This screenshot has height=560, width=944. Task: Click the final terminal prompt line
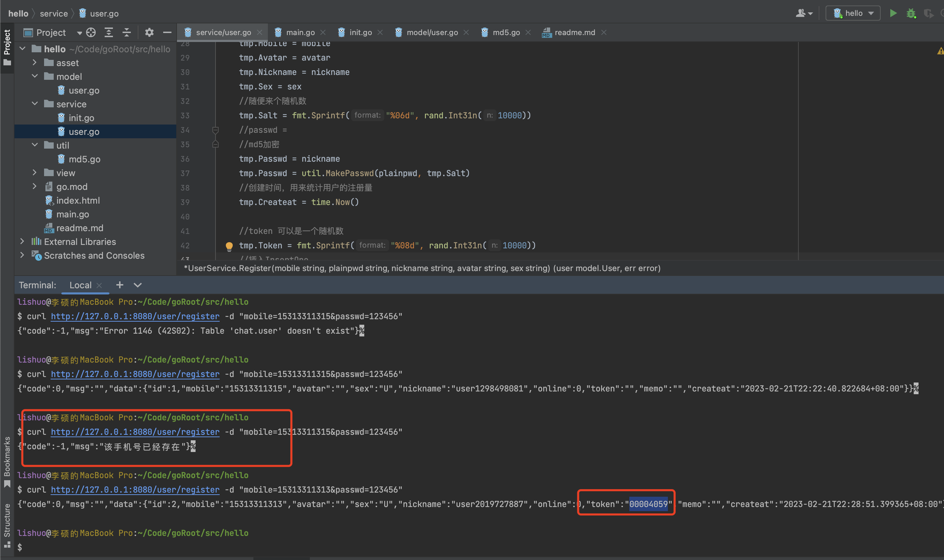click(20, 547)
